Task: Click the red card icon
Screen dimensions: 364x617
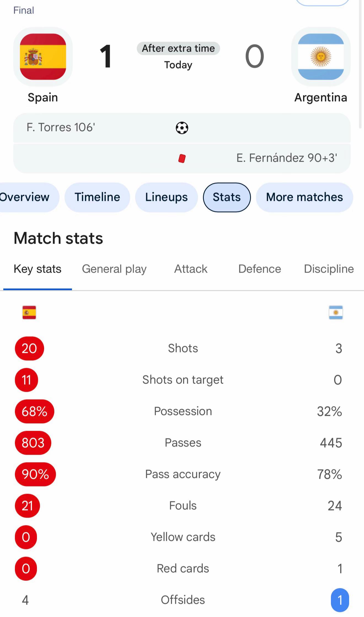Action: point(182,158)
